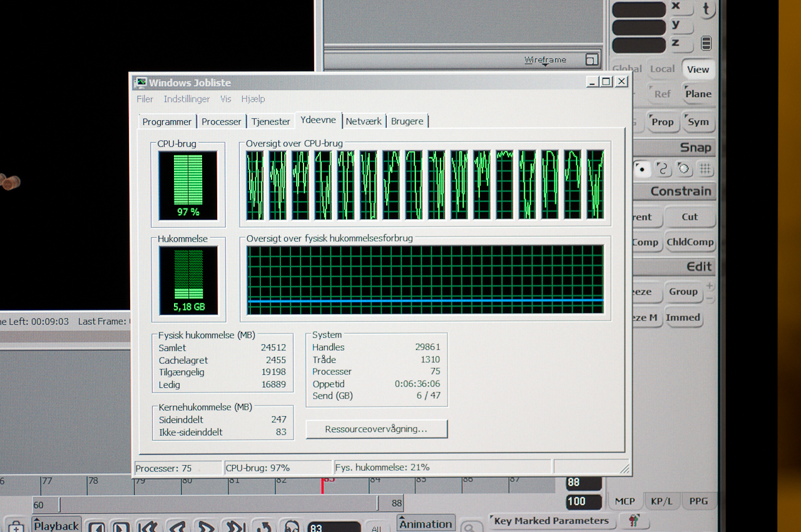The image size is (801, 532).
Task: Enable snap to points icon
Action: click(641, 169)
